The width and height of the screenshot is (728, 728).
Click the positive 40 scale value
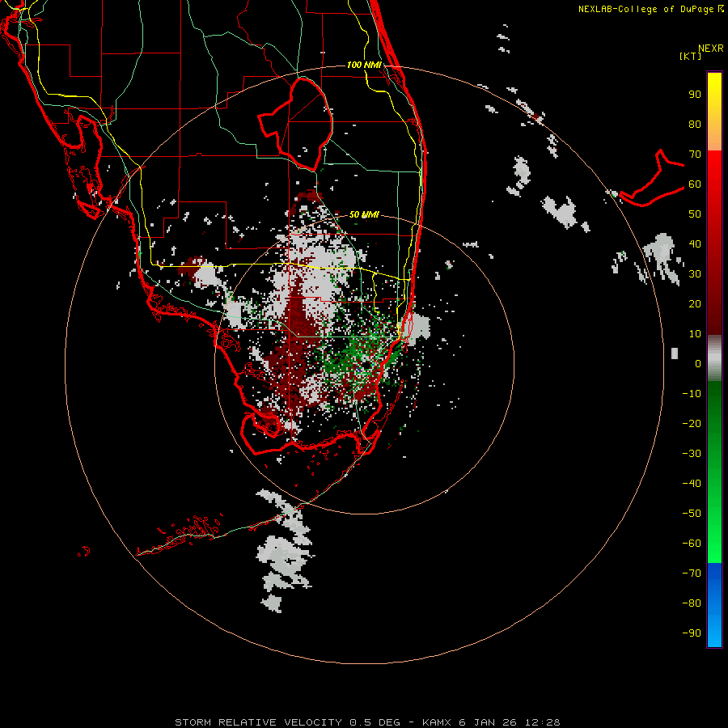pyautogui.click(x=695, y=243)
